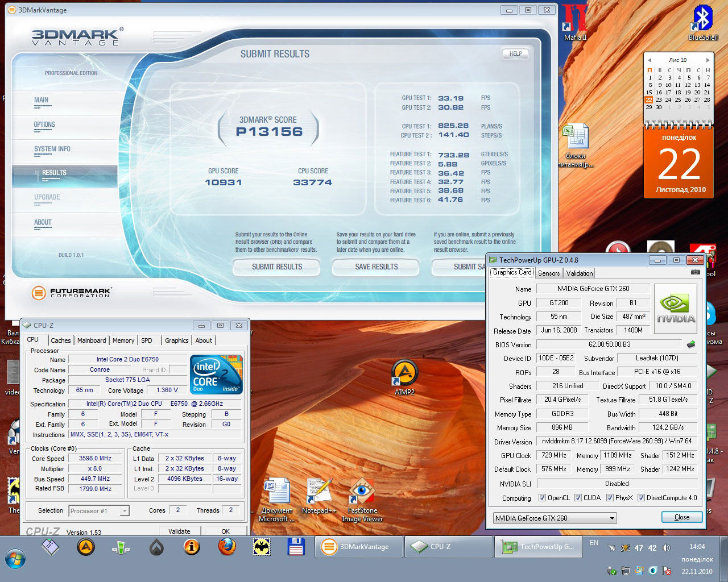Launch the Notepad++ desktop shortcut
Image resolution: width=728 pixels, height=582 pixels.
[x=319, y=496]
